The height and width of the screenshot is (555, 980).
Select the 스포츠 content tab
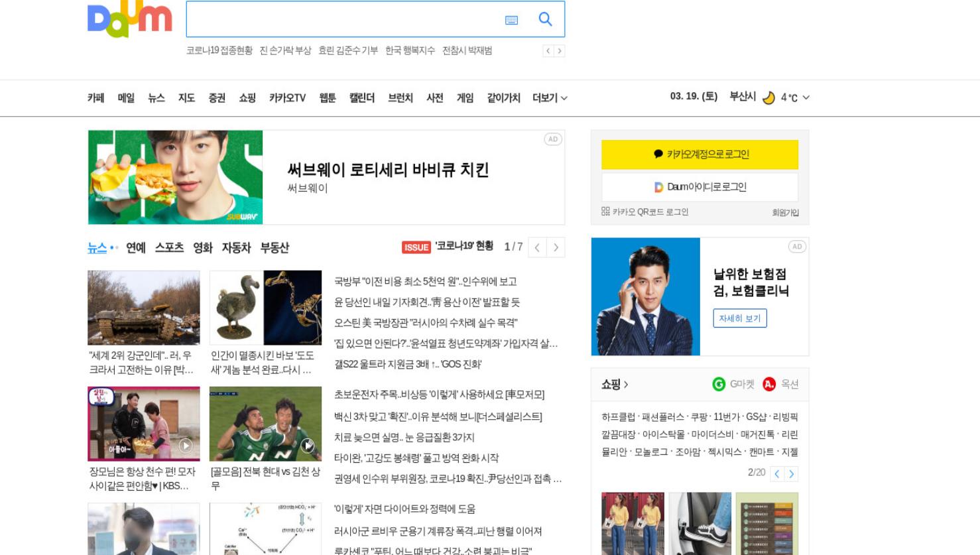click(169, 248)
